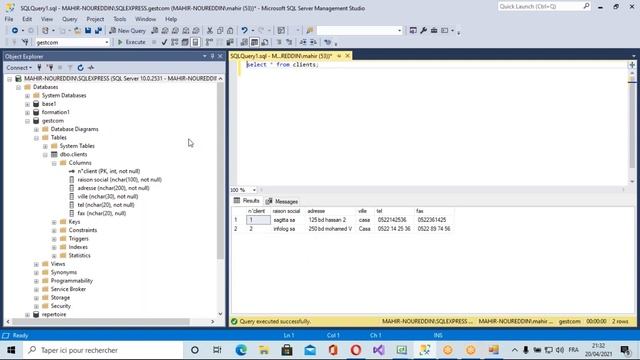Screen dimensions: 640x360
Task: Click the Save file icon
Action: (88, 31)
